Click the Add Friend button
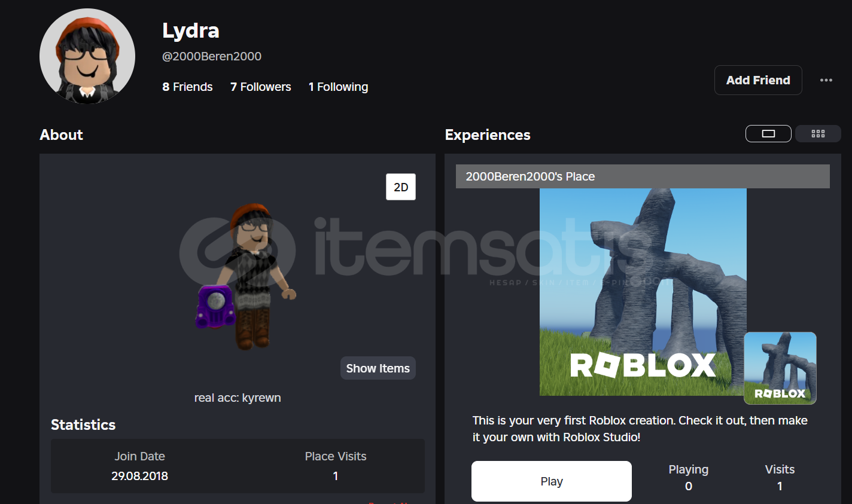852x504 pixels. point(758,80)
